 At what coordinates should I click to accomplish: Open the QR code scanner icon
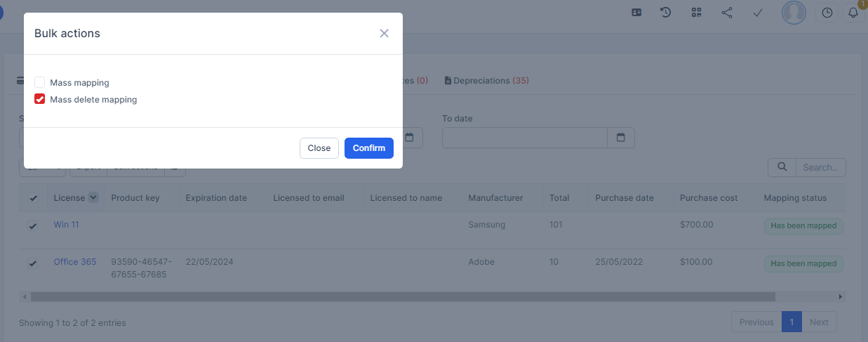(x=696, y=13)
